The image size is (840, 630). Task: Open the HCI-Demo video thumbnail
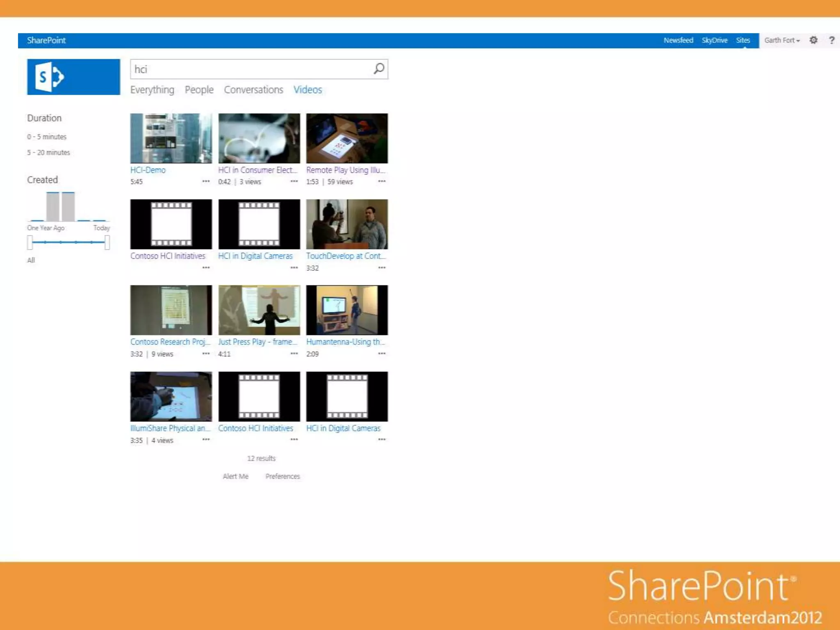click(x=171, y=138)
